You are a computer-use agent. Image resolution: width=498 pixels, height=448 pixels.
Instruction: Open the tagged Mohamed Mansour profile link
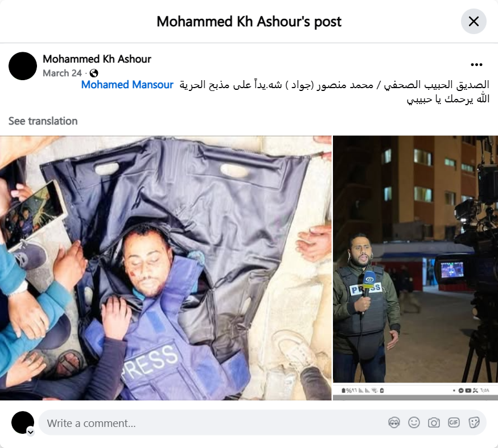click(x=127, y=85)
